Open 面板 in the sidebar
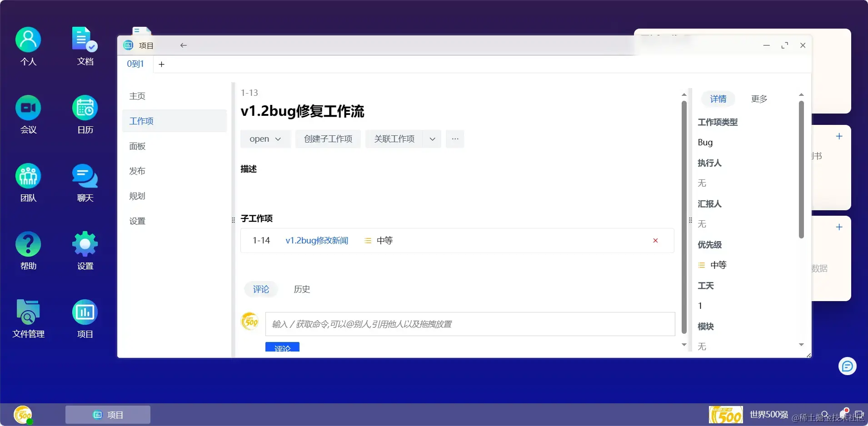 coord(175,146)
